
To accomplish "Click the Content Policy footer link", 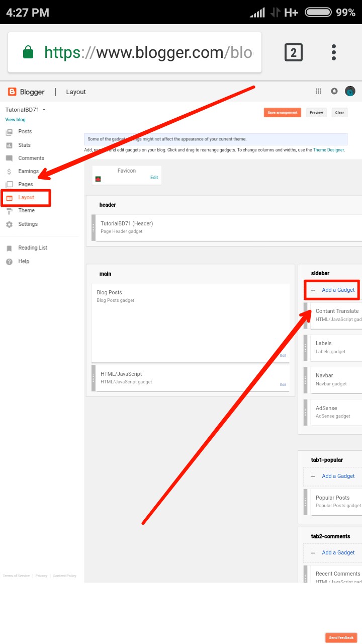I will [x=64, y=576].
